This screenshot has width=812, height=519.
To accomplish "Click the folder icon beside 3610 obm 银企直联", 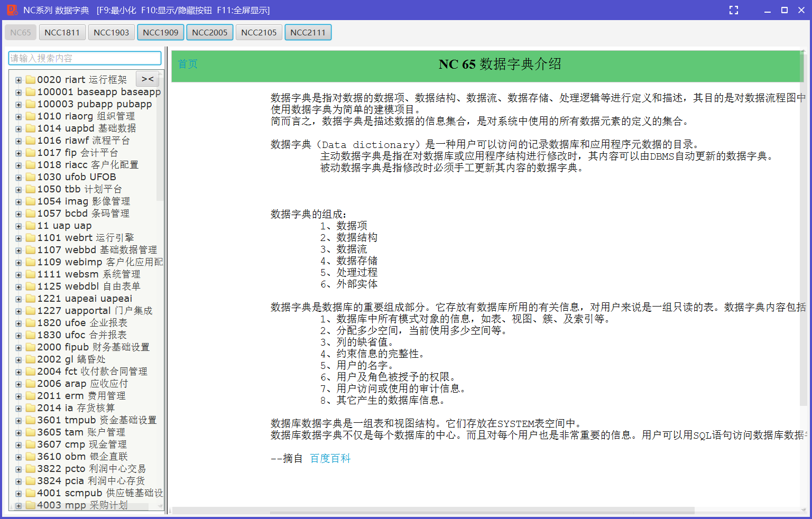I will (x=30, y=456).
